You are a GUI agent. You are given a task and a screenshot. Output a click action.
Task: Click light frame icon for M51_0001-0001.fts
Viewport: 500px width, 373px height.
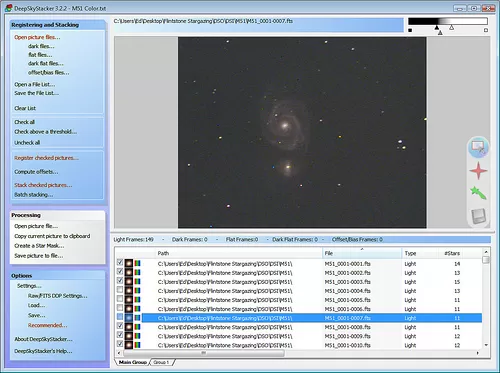tap(129, 263)
